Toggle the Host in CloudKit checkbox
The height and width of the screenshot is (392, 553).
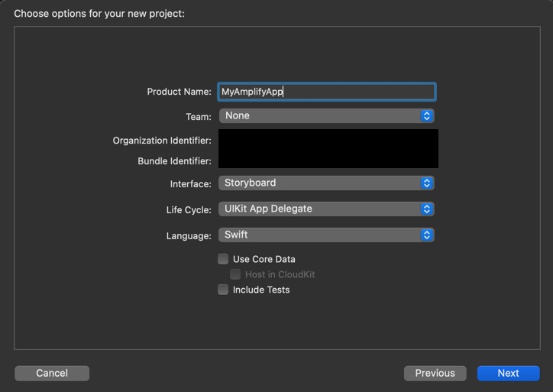tap(235, 274)
